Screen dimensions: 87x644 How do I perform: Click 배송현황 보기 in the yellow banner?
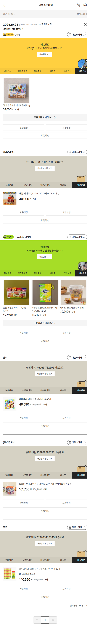pos(45,54)
